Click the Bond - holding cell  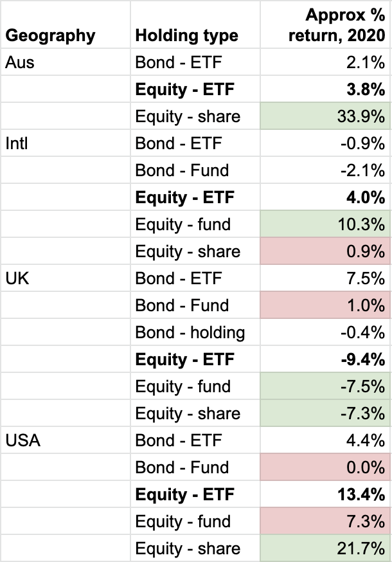coord(190,332)
